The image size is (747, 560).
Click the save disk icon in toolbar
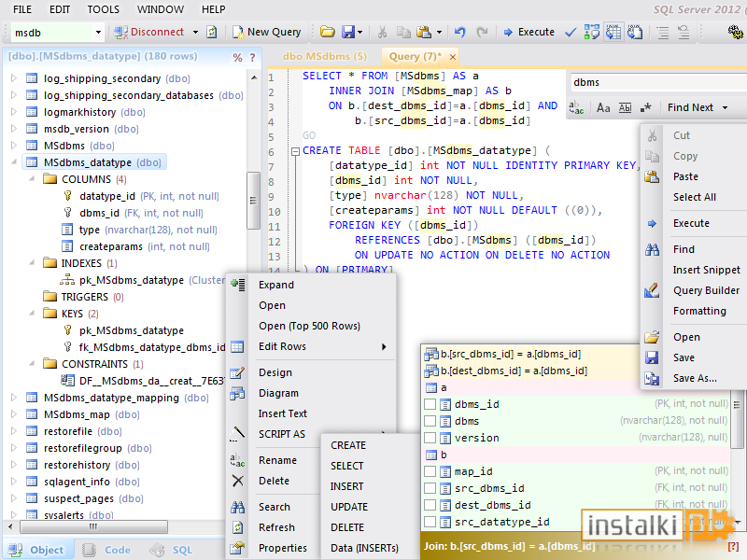pos(348,32)
